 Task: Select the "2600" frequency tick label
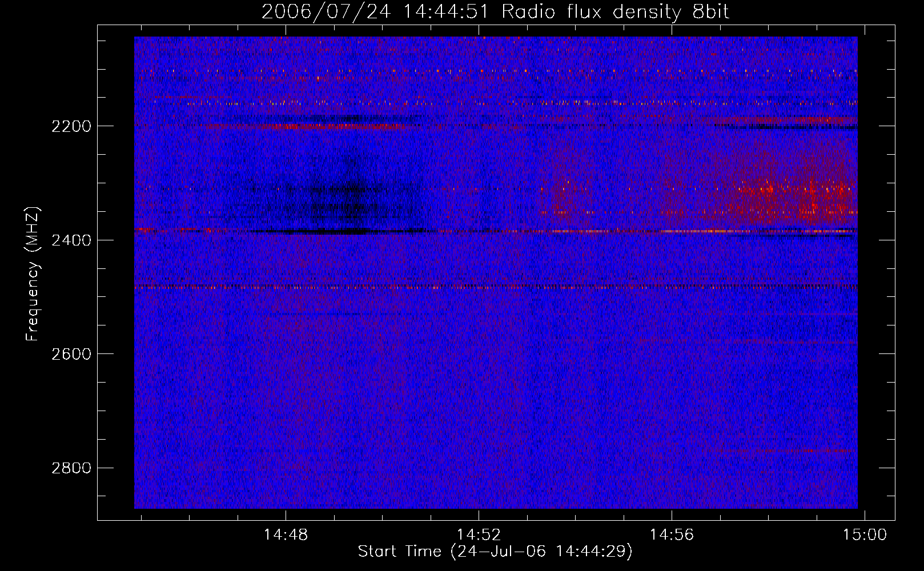point(71,354)
